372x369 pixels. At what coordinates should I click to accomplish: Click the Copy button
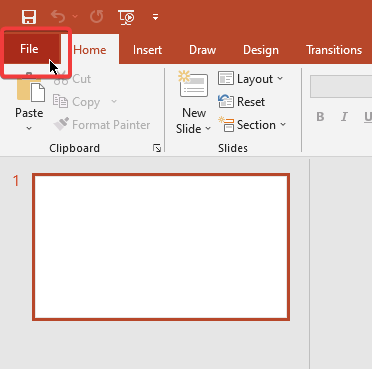77,102
